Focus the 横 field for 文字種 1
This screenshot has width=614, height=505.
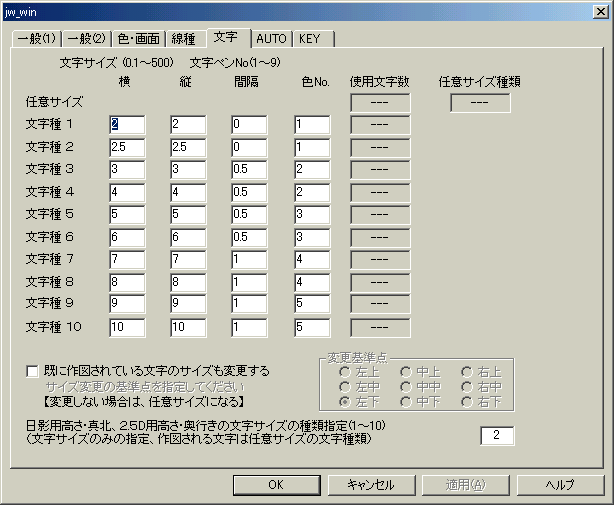[x=127, y=125]
